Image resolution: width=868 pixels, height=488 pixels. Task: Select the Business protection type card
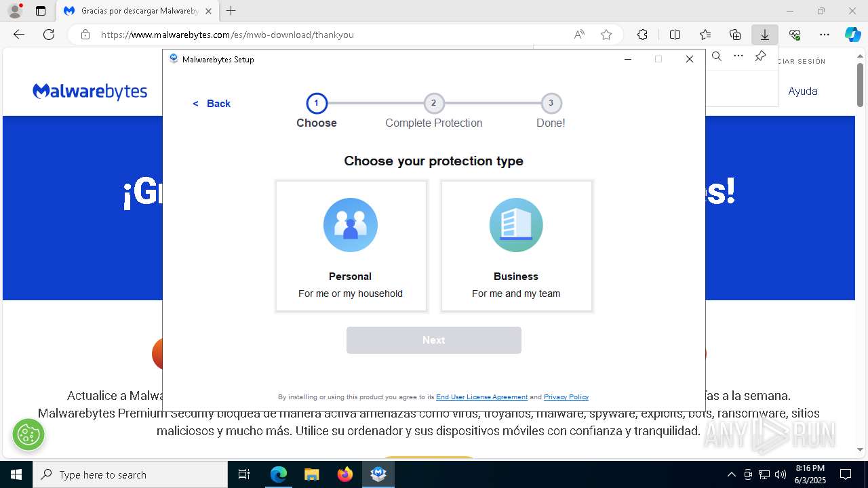pos(517,246)
